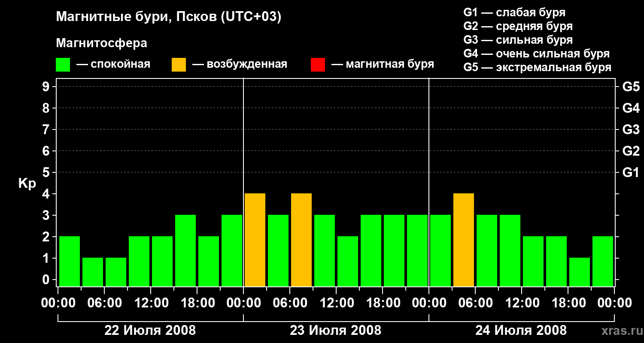
Task: Click the '23 Июля 2008' date label
Action: (336, 331)
